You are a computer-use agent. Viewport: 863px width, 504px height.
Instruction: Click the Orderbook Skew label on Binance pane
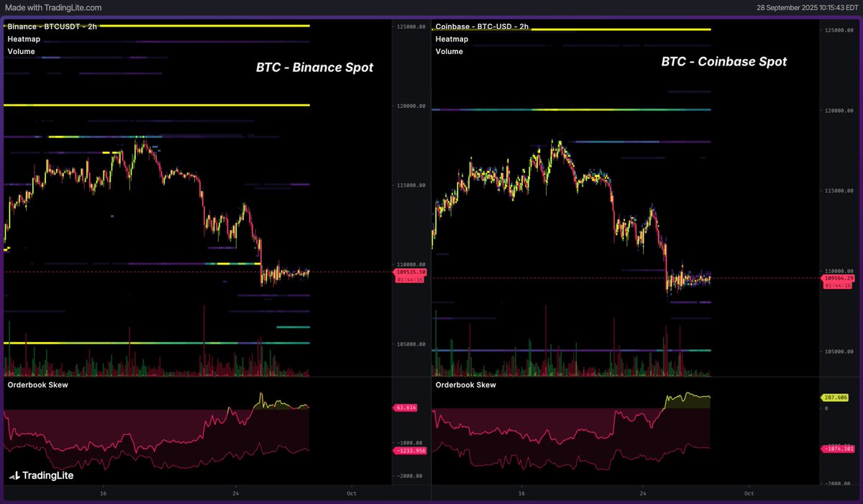coord(37,385)
